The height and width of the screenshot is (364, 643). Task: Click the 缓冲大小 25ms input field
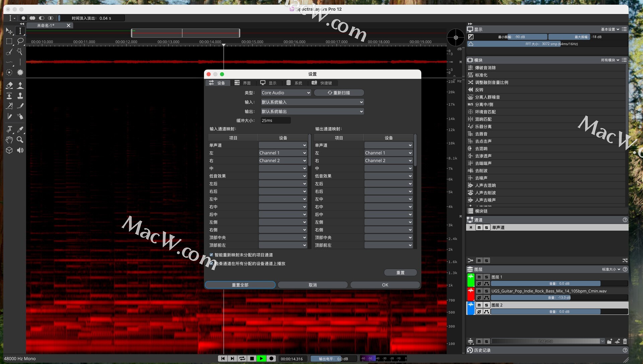tap(275, 121)
